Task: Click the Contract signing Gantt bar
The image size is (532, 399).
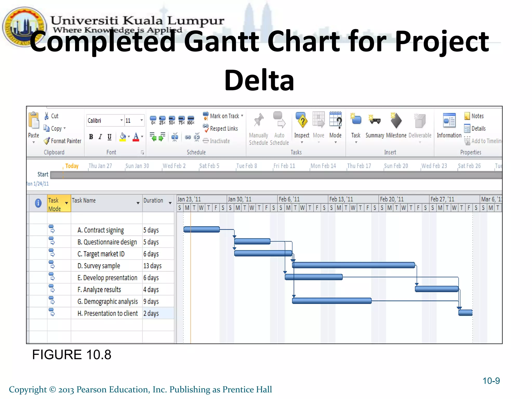Action: (x=202, y=229)
